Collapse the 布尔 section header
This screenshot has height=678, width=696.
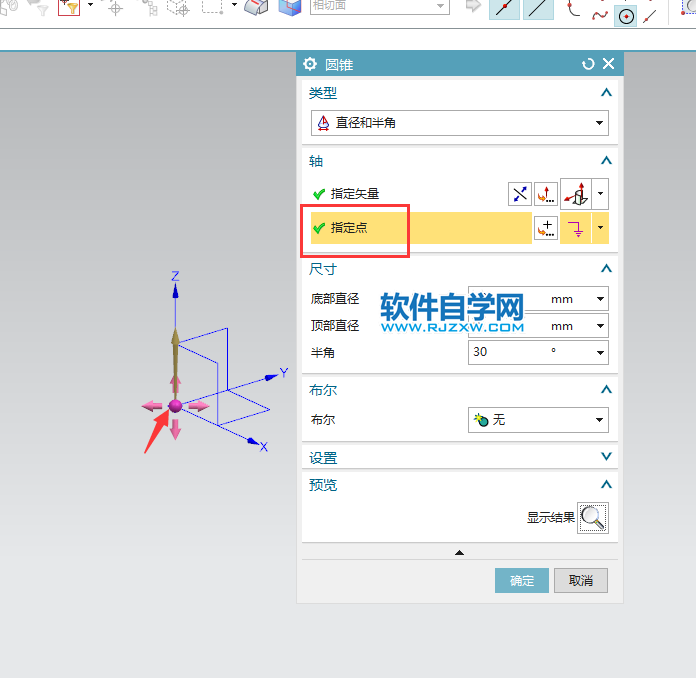pyautogui.click(x=606, y=389)
